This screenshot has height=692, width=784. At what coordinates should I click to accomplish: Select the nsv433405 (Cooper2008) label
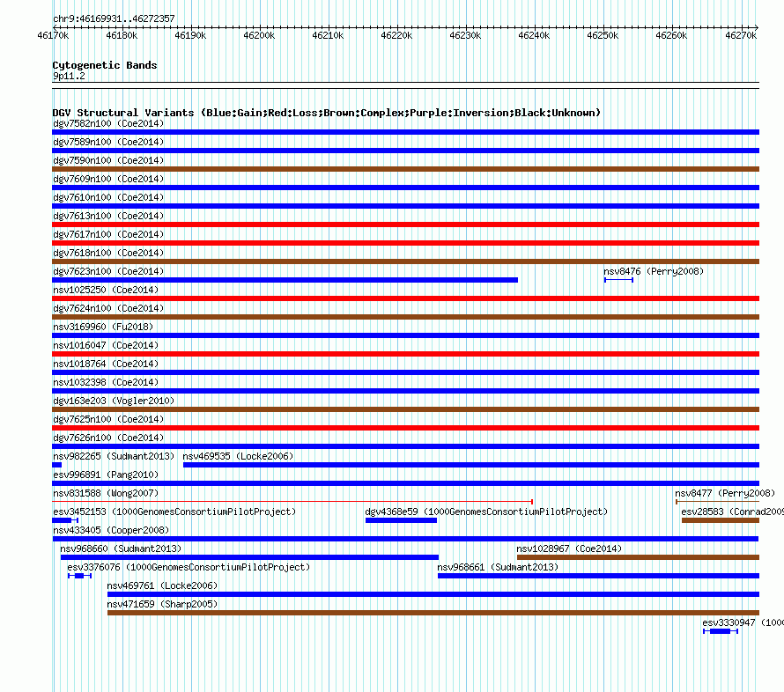pyautogui.click(x=111, y=530)
